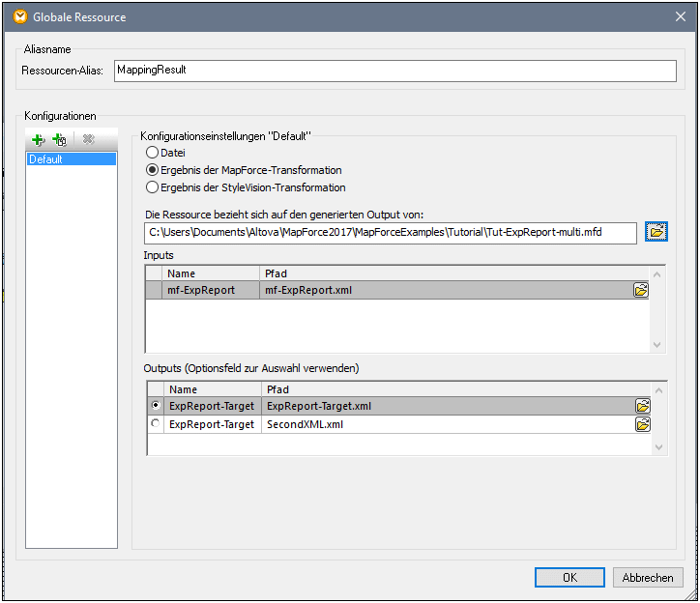
Task: Click the Abbrechen button
Action: tap(648, 577)
